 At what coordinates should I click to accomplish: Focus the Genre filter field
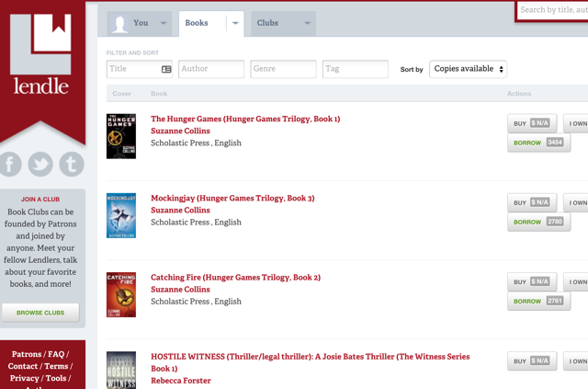tap(284, 69)
